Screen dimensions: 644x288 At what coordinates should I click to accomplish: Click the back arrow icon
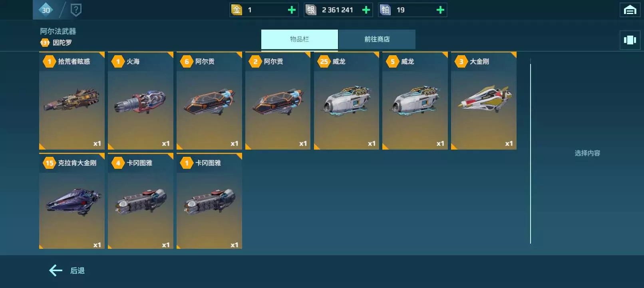56,271
